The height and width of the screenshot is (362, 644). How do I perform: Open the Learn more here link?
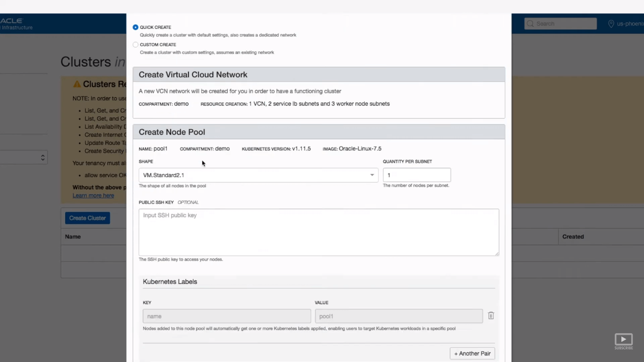click(x=93, y=195)
